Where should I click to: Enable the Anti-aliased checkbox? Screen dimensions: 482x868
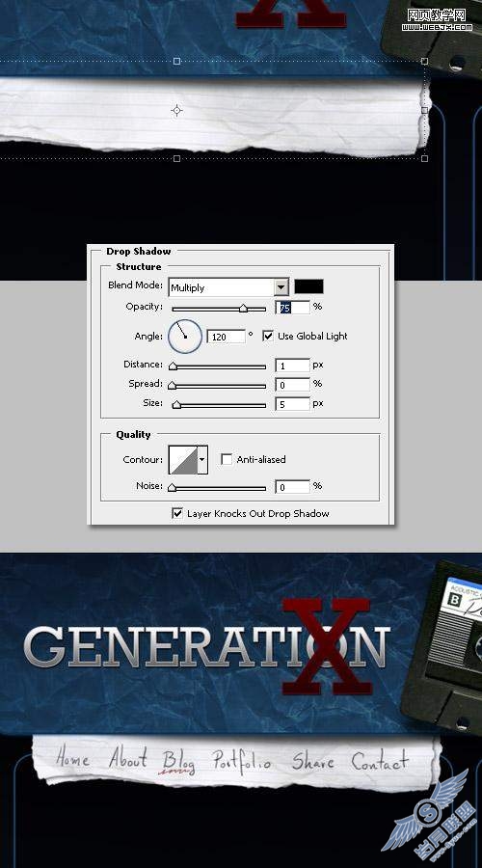(227, 459)
